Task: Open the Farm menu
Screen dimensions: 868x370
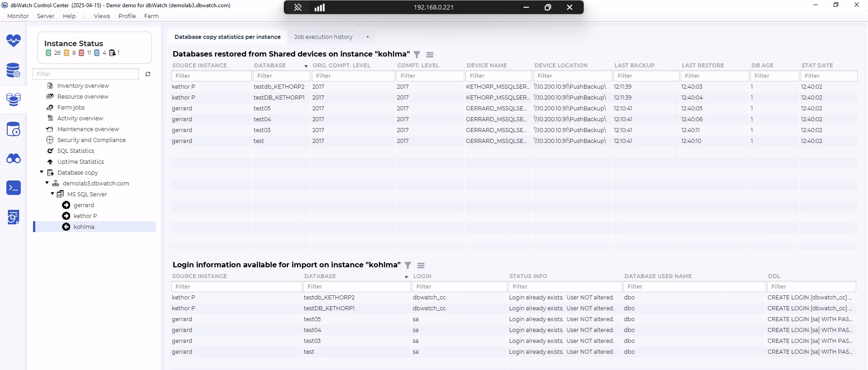Action: point(151,16)
